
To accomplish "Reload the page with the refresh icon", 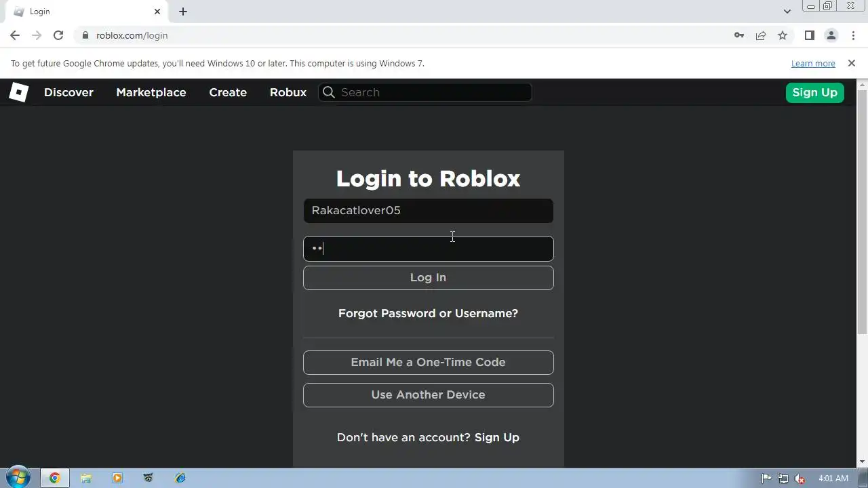I will (58, 35).
